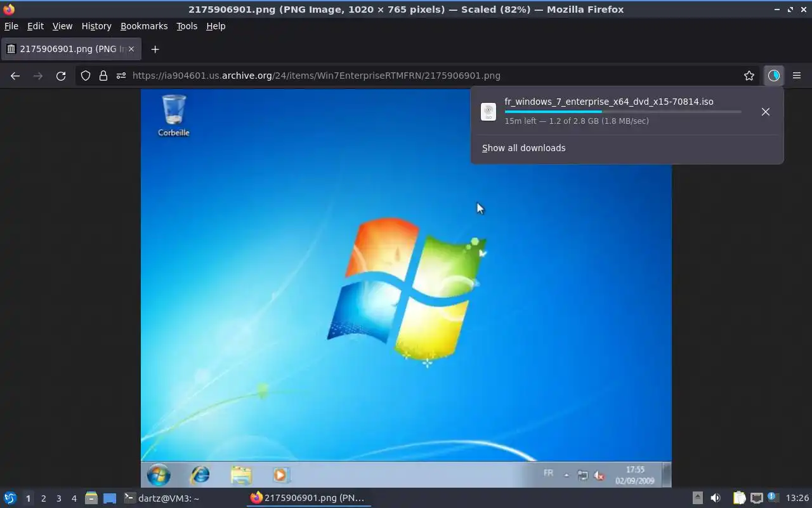Click the Windows 7 desktop screenshot image
The height and width of the screenshot is (508, 812).
point(406,288)
